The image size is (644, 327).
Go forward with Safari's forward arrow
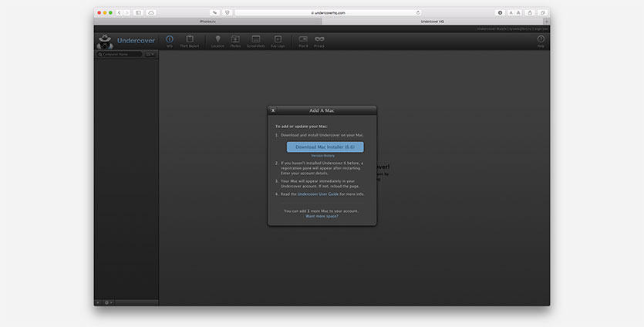pyautogui.click(x=126, y=13)
